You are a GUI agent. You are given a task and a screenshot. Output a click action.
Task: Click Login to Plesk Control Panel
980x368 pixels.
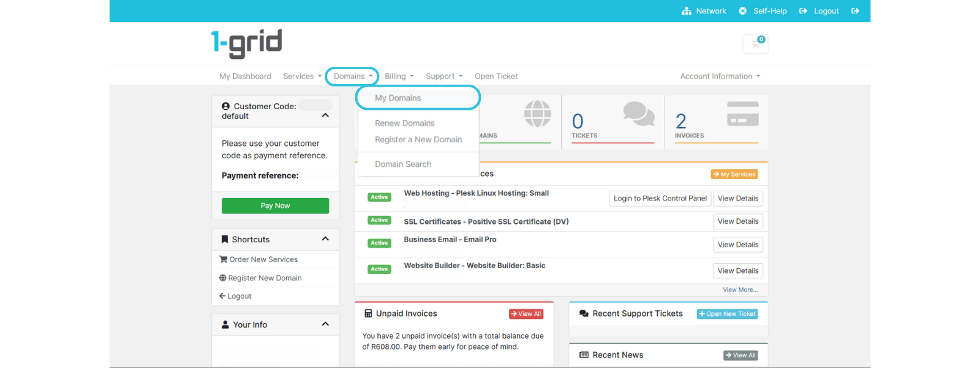tap(660, 199)
